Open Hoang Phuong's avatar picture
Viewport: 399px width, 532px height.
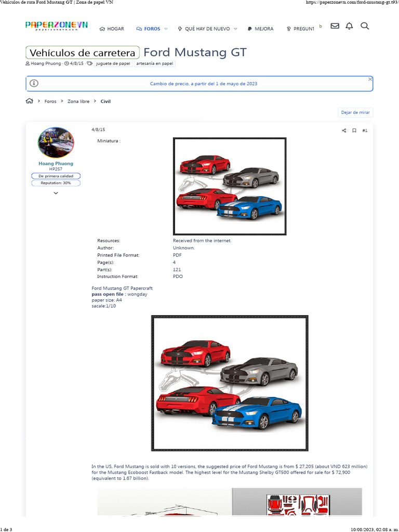point(56,142)
